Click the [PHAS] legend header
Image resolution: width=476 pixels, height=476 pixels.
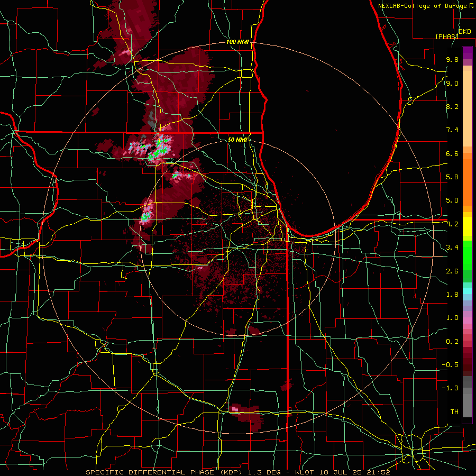click(447, 36)
